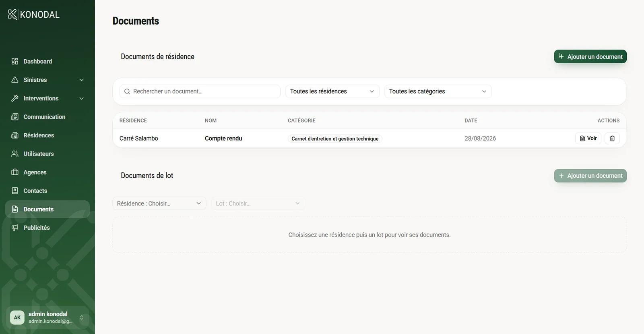Open the Lot : Choisir dropdown
This screenshot has height=334, width=644.
[x=258, y=203]
